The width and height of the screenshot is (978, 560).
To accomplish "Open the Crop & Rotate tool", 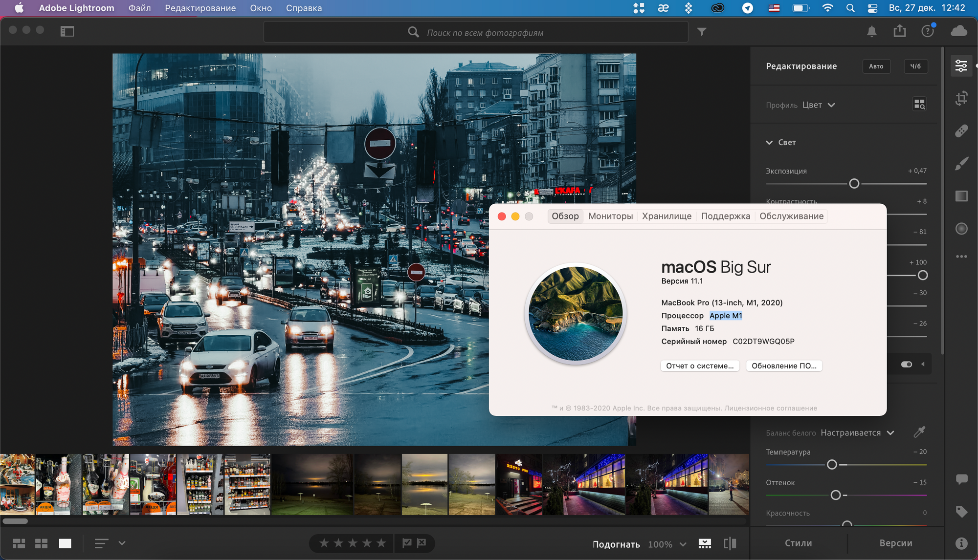I will coord(961,98).
